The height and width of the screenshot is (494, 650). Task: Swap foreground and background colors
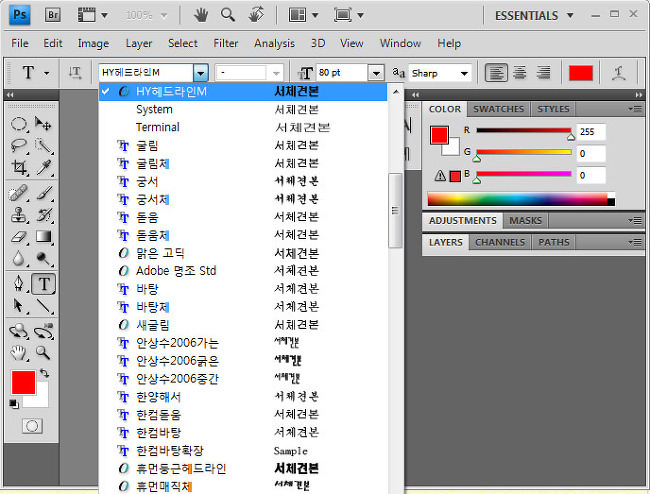[x=44, y=373]
